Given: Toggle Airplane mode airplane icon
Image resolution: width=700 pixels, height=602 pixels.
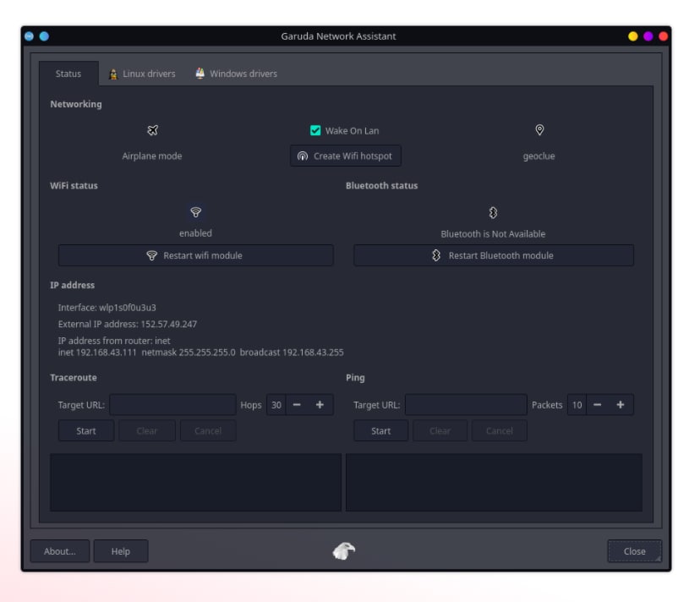Looking at the screenshot, I should pos(153,130).
